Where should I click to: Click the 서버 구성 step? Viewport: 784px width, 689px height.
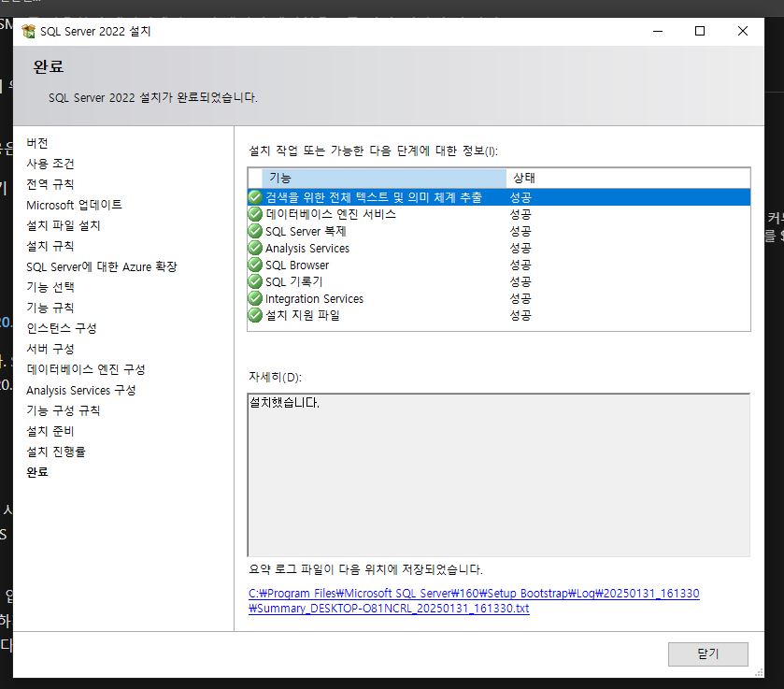coord(50,349)
